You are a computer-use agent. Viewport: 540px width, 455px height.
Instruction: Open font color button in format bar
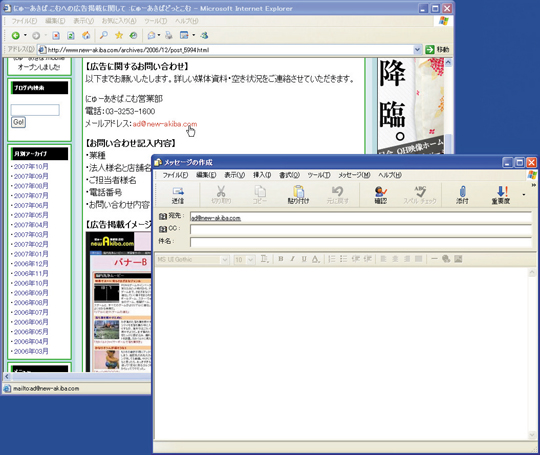point(316,259)
